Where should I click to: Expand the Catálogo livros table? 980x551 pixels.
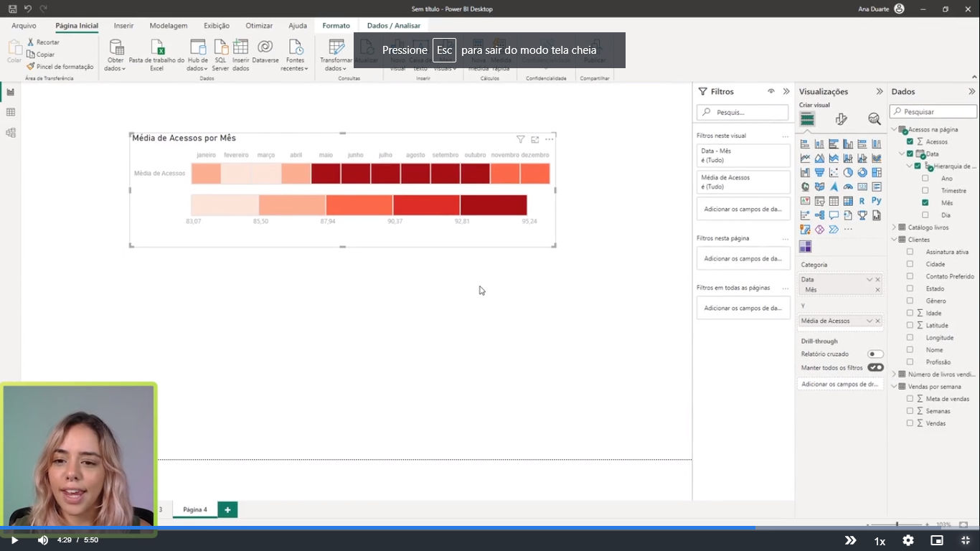[x=895, y=227]
